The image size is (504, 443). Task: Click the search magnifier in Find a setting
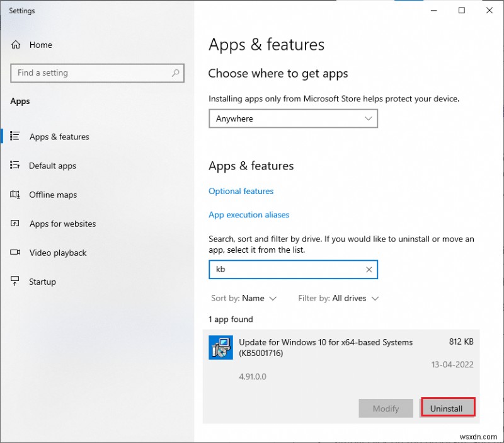[x=175, y=73]
